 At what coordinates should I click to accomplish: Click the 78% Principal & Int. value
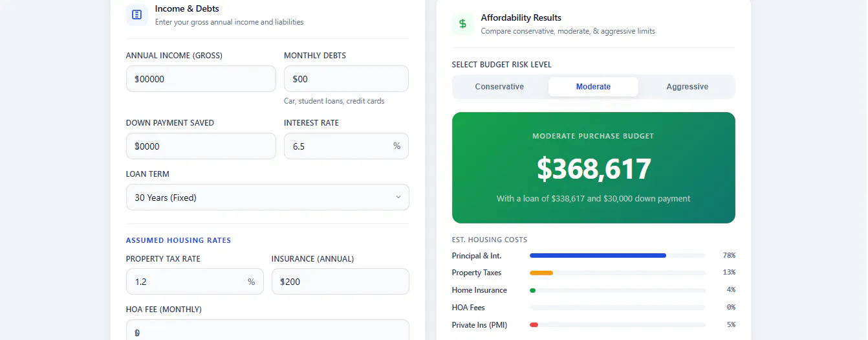(729, 256)
